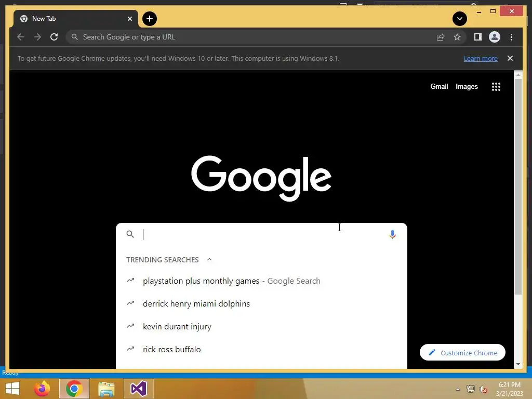Select playstation plus monthly games suggestion
This screenshot has height=399, width=532.
(x=261, y=281)
